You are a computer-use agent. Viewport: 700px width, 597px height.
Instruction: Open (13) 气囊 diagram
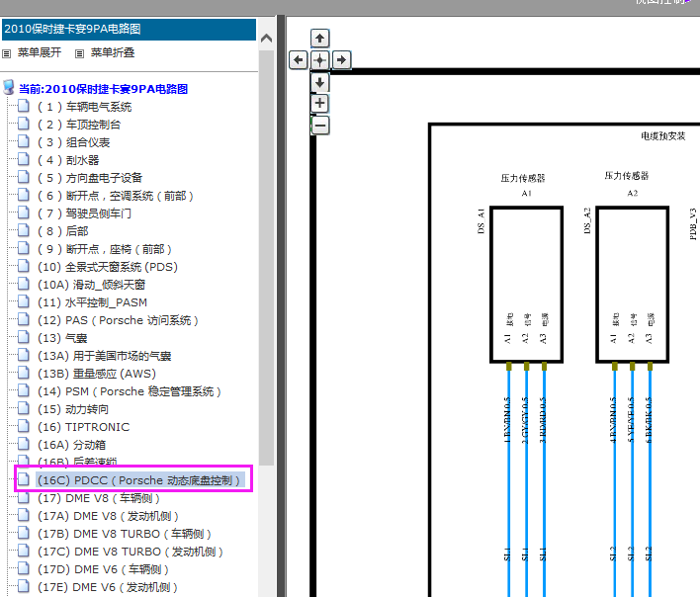pyautogui.click(x=62, y=338)
